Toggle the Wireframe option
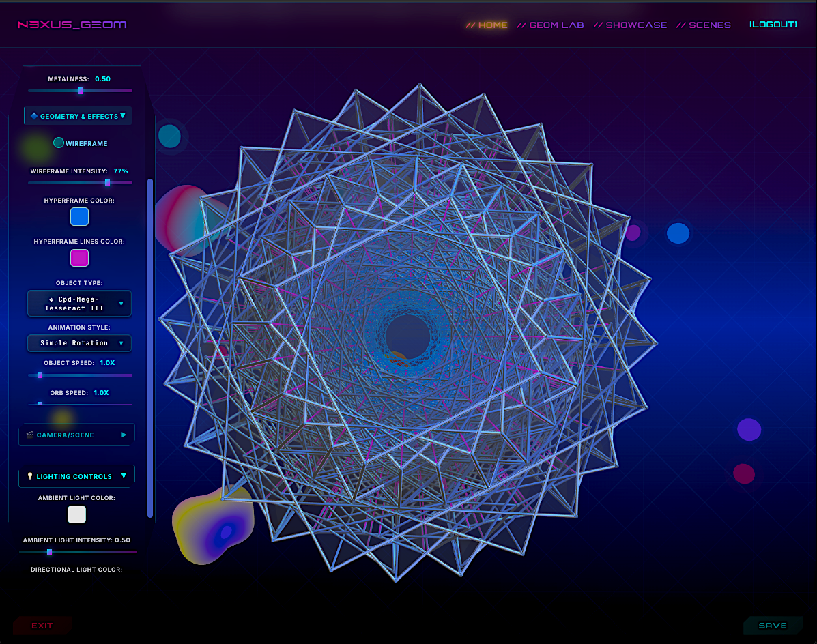Screen dimensions: 817x644 click(x=59, y=143)
